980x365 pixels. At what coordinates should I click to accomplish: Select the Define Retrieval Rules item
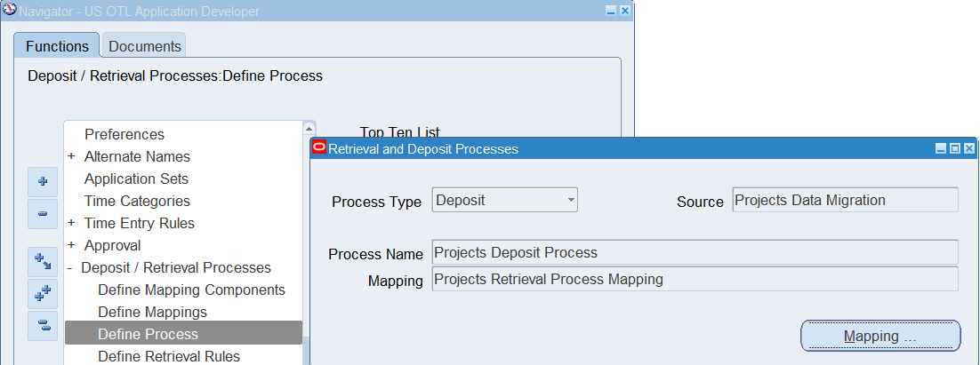(169, 356)
